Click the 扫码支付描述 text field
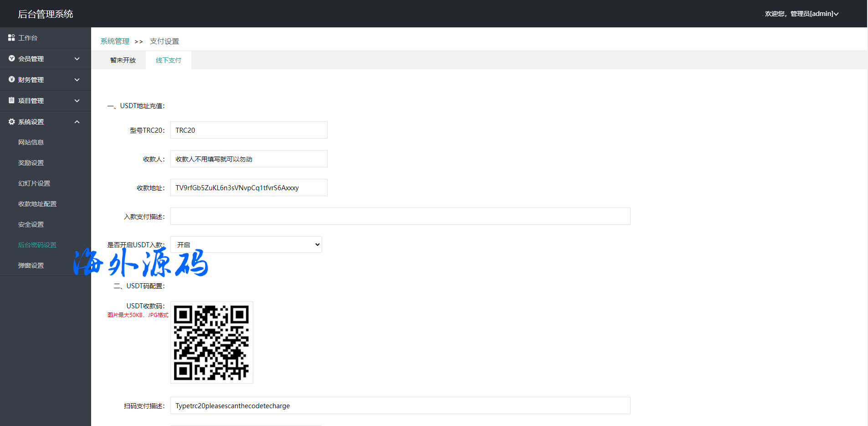 [400, 406]
